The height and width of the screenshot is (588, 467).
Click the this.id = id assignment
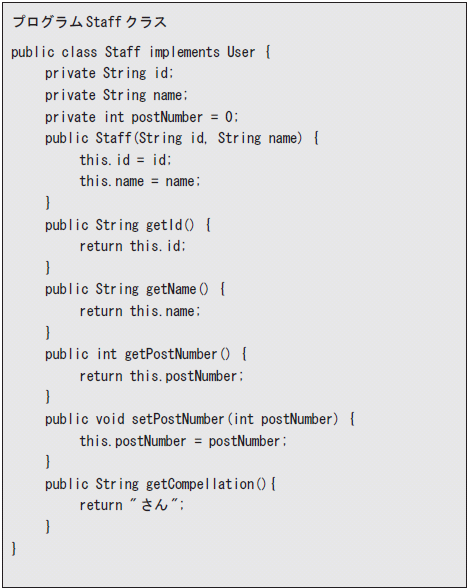click(x=126, y=160)
